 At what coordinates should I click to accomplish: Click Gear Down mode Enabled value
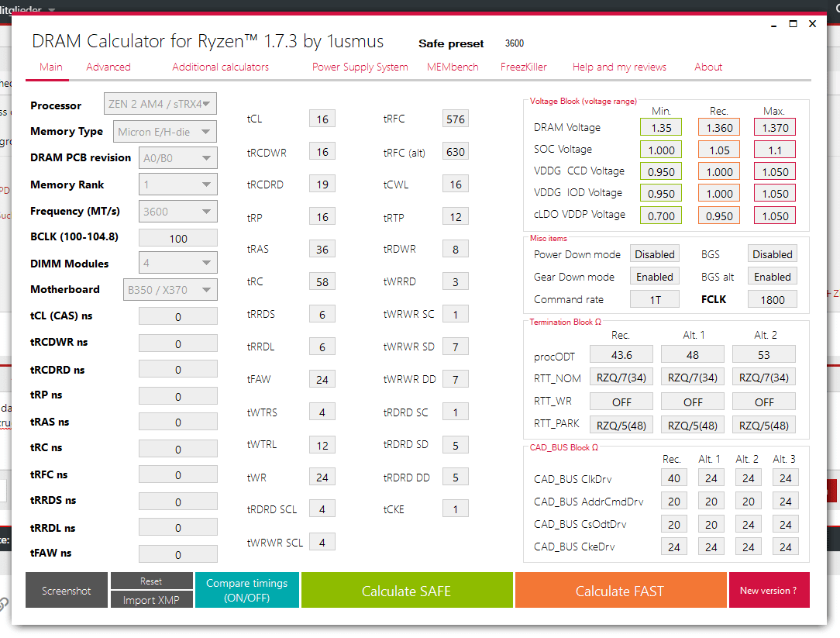[655, 277]
